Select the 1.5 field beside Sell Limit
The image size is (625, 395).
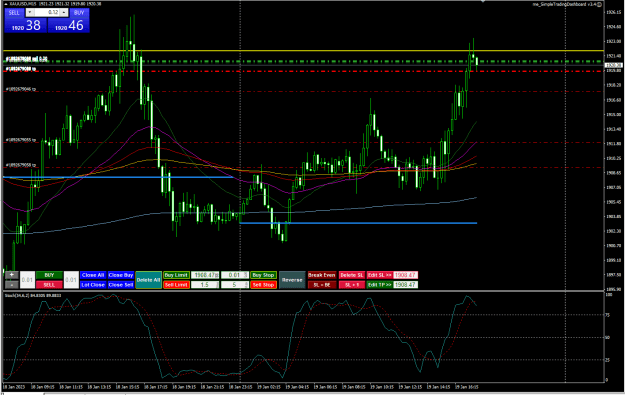[x=205, y=285]
